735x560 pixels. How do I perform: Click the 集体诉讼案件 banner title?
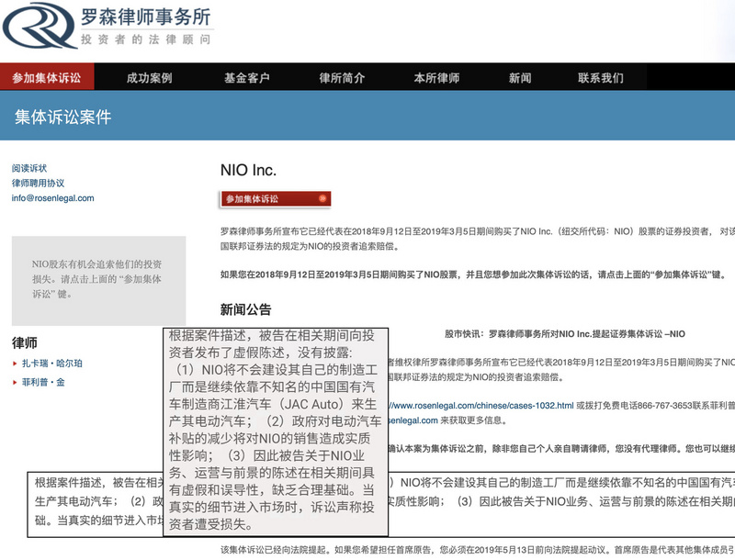tap(62, 118)
